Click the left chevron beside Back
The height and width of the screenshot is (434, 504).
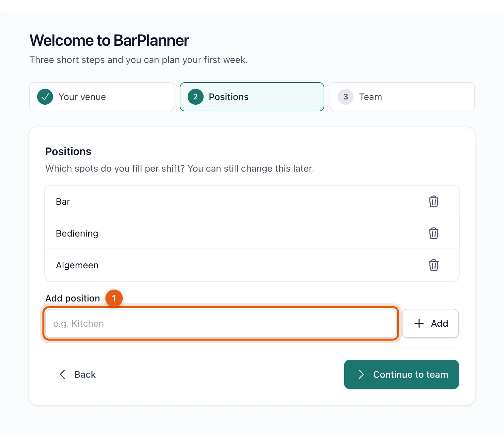click(62, 374)
